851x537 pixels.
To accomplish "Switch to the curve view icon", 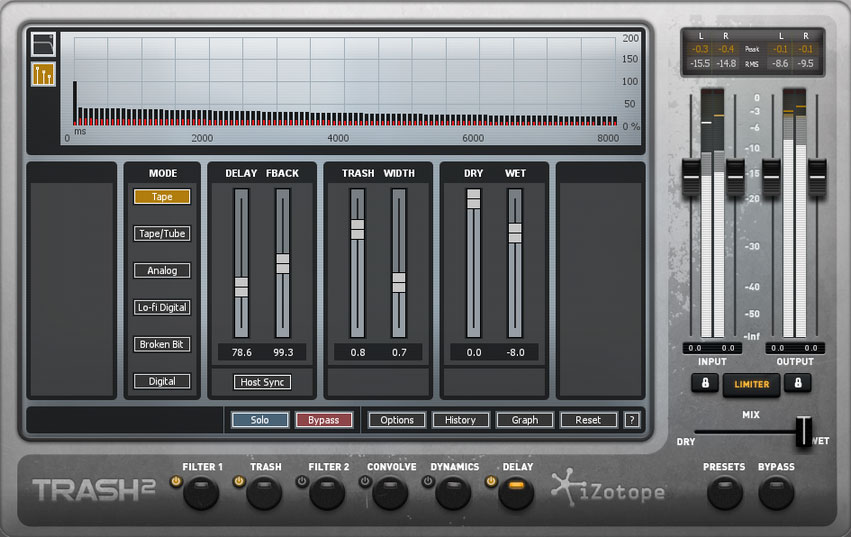I will [43, 44].
